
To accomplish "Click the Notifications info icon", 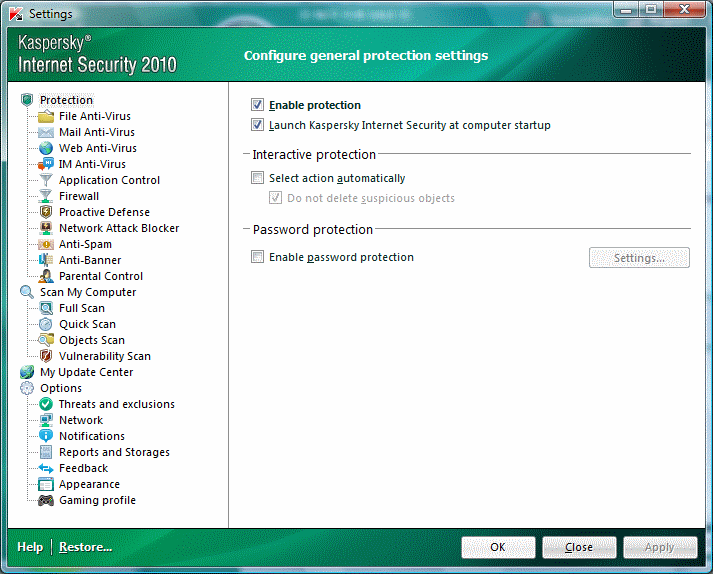I will coord(45,436).
